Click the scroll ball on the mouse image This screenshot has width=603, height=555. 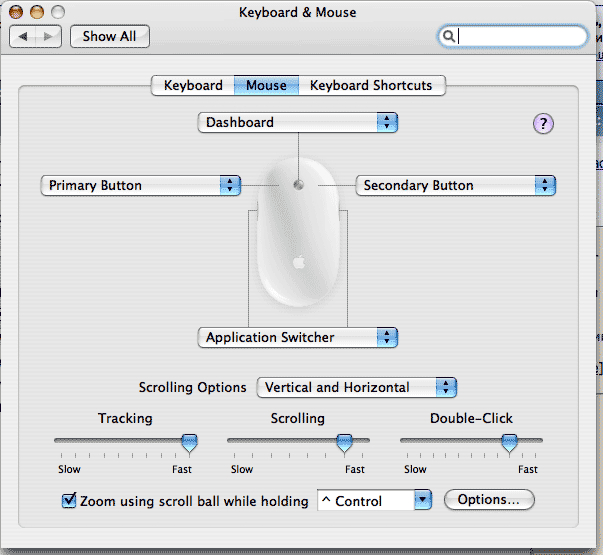click(x=299, y=184)
